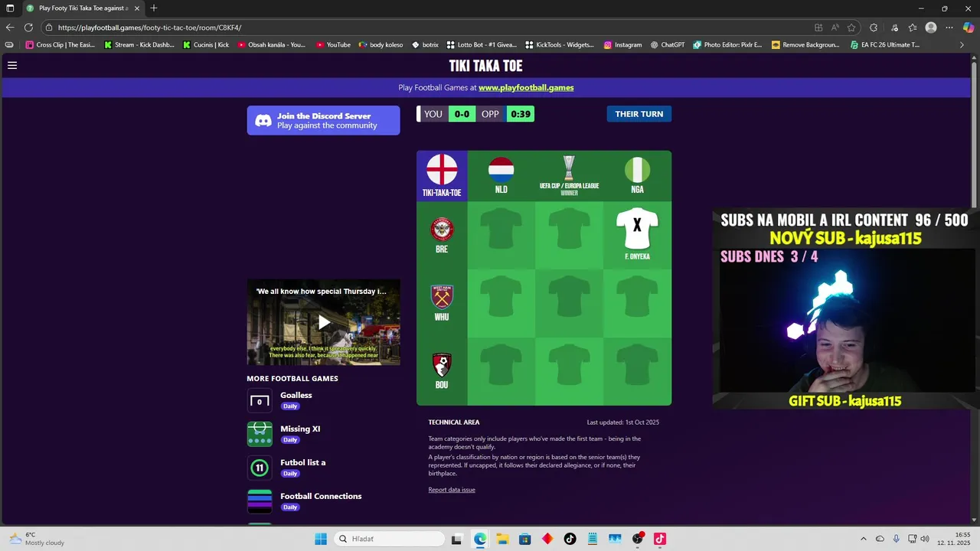Reload the page with refresh icon
This screenshot has width=980, height=551.
28,28
